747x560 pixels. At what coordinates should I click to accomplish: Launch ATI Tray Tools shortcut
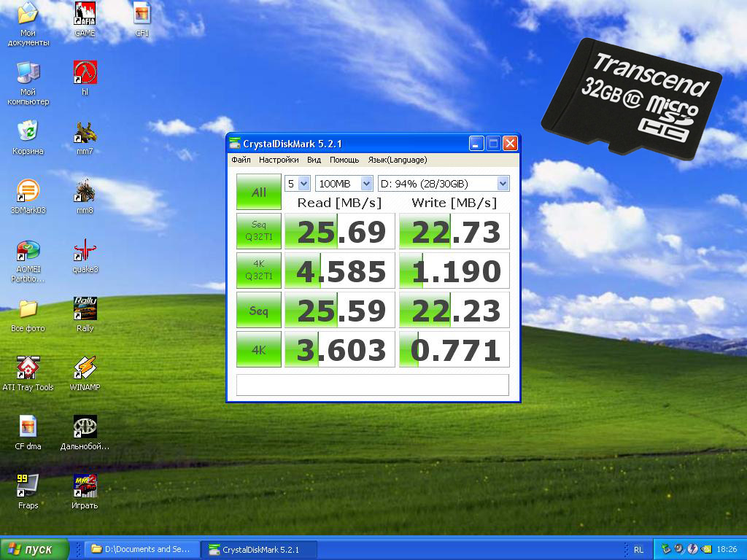[28, 373]
